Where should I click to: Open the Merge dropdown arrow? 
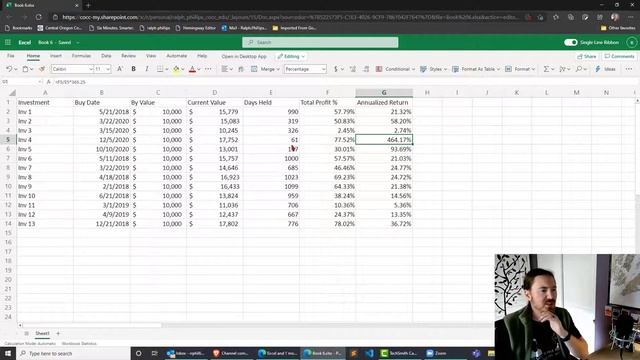click(x=278, y=69)
